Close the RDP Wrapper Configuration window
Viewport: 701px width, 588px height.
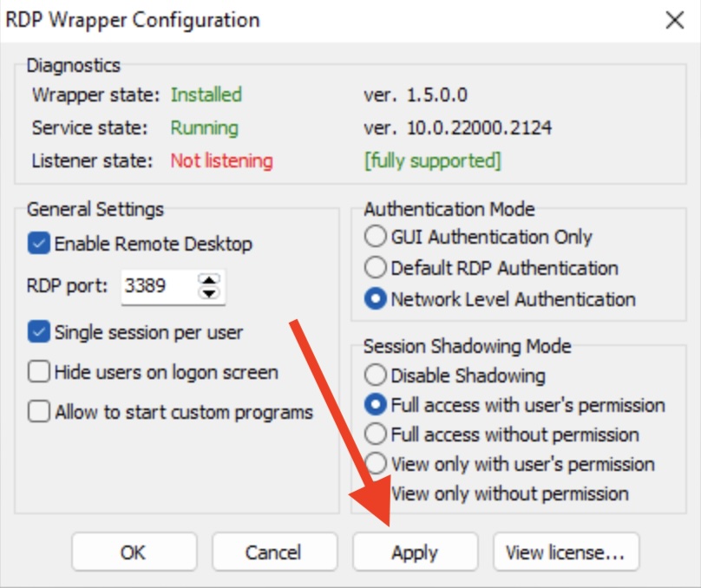(x=675, y=21)
